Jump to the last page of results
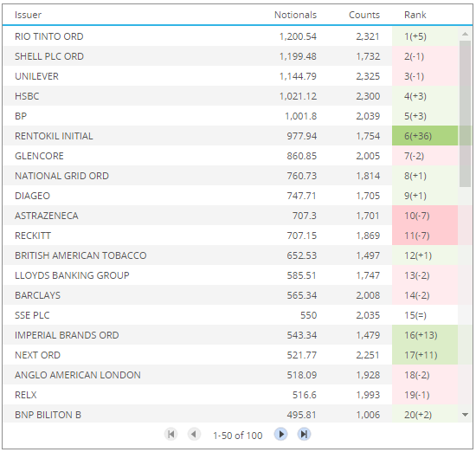The height and width of the screenshot is (452, 476). pos(304,434)
